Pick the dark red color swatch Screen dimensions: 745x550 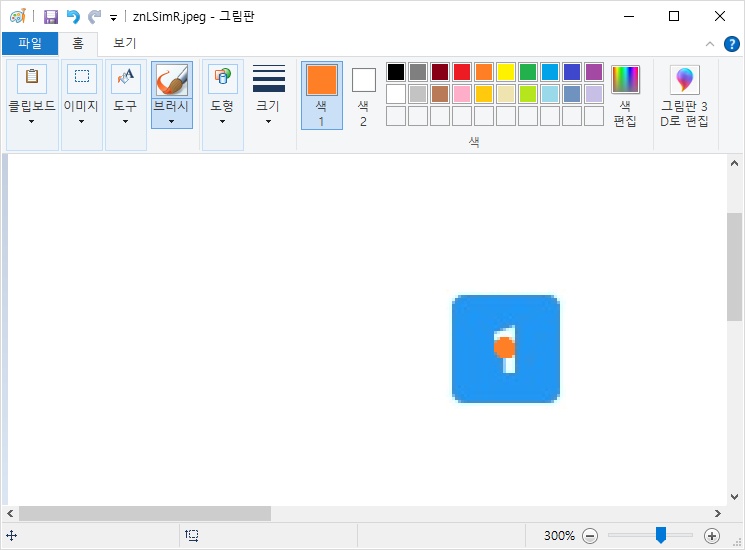pyautogui.click(x=440, y=72)
